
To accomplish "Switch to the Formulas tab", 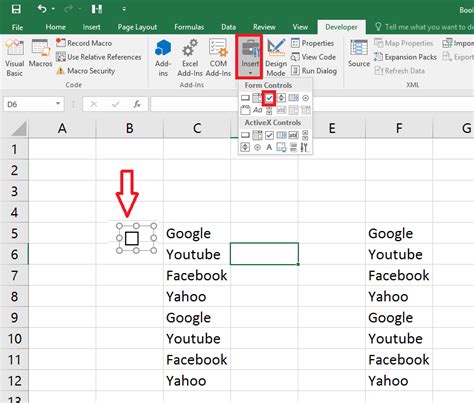I will point(189,27).
